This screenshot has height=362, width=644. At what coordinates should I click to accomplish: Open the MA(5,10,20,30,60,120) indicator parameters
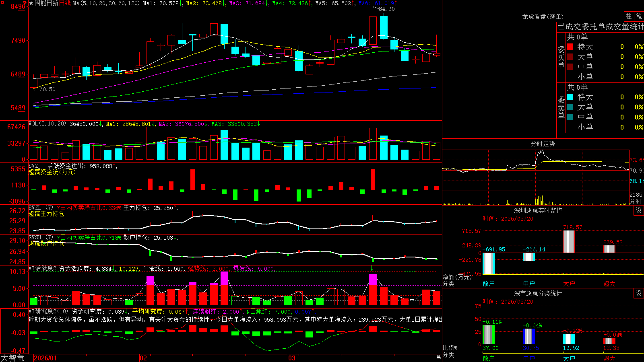(x=106, y=3)
